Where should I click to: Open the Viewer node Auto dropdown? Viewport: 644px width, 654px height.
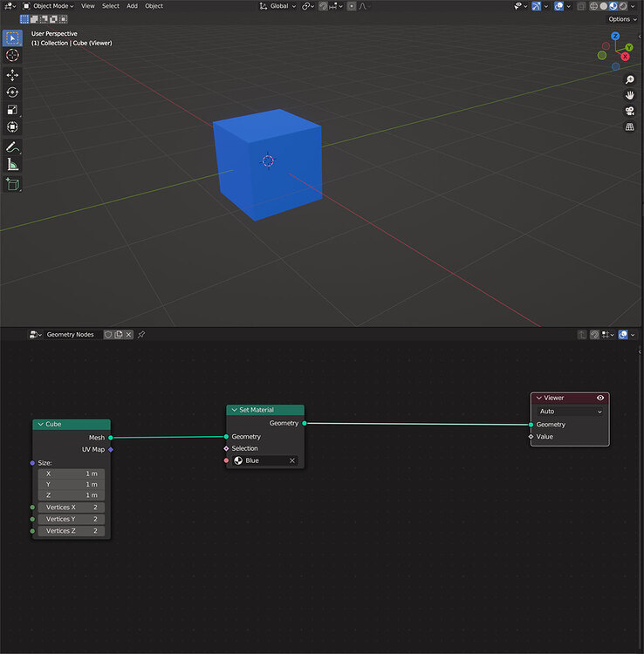(570, 412)
